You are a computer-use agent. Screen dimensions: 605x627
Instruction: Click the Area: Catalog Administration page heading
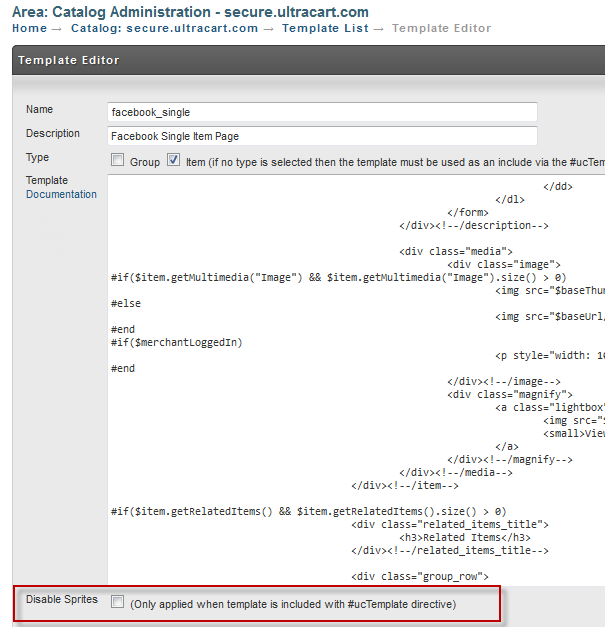[190, 12]
